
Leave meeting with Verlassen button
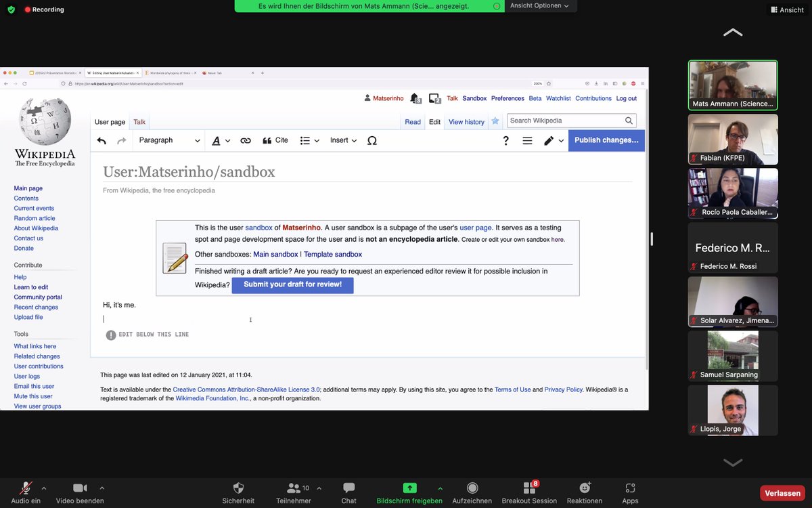pyautogui.click(x=783, y=493)
